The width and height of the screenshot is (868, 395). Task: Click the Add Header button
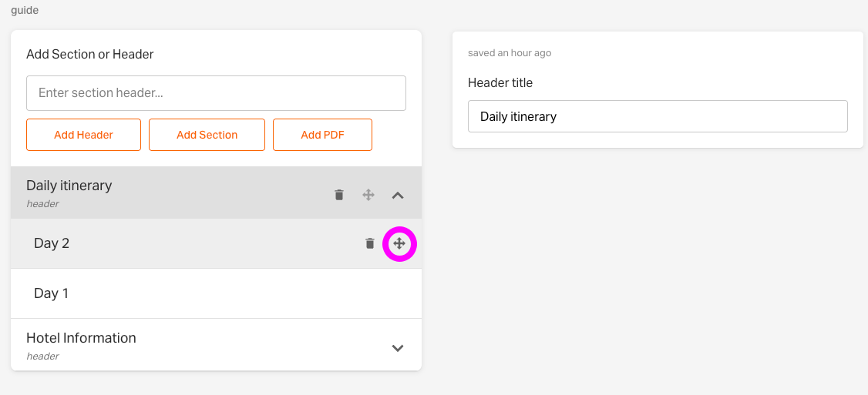(x=83, y=135)
